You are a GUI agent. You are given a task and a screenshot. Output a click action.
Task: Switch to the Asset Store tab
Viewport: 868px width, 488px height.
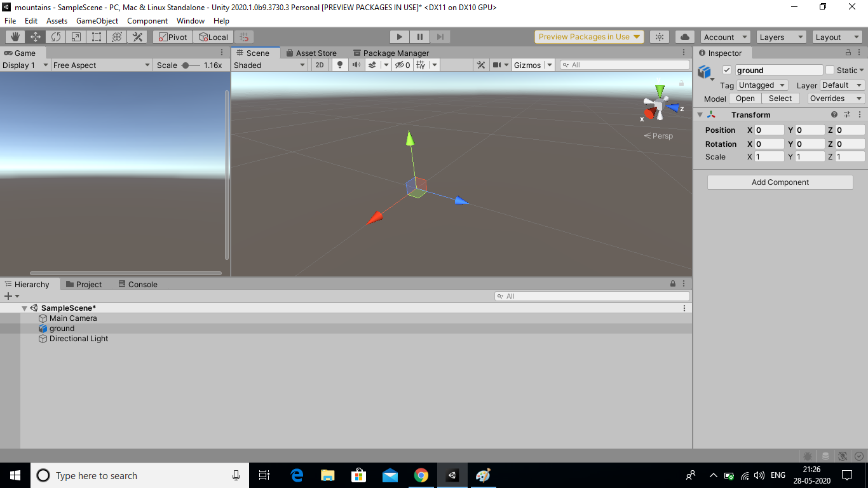tap(311, 53)
